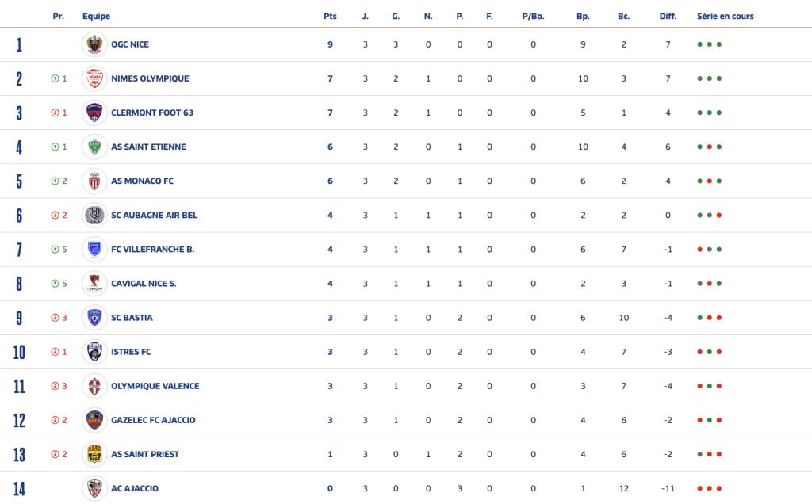Open the OLYMPIQUE VALENCE team page
This screenshot has height=504, width=812.
click(155, 386)
